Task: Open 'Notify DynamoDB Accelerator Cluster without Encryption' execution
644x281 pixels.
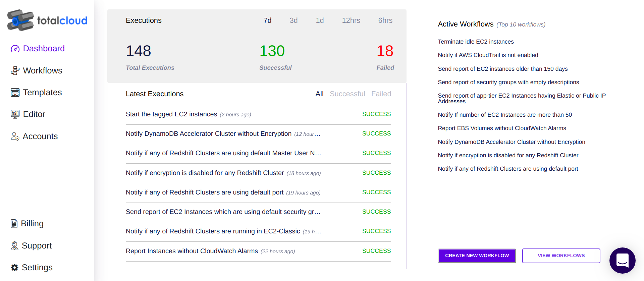Action: pyautogui.click(x=258, y=134)
